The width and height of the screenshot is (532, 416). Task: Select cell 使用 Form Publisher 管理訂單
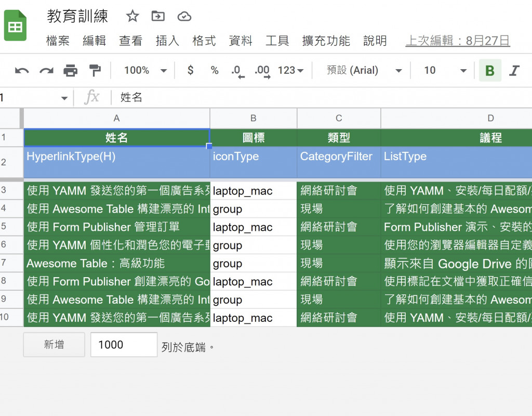coord(117,227)
